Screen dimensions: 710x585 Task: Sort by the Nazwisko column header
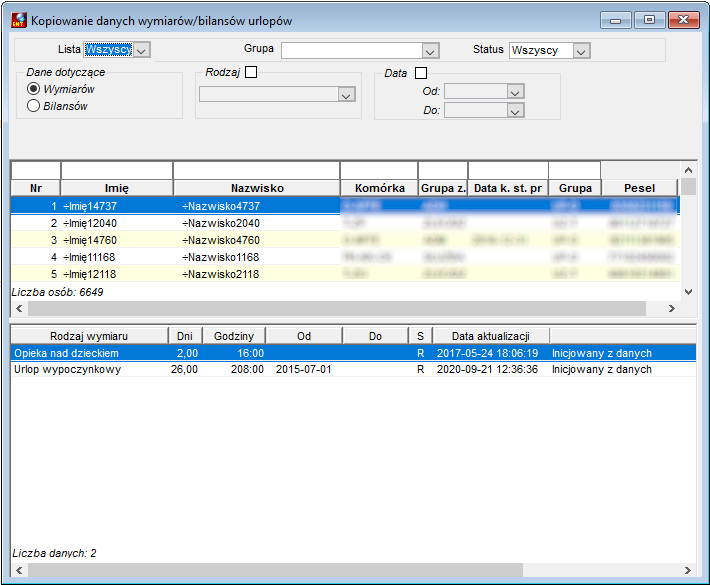click(x=257, y=188)
